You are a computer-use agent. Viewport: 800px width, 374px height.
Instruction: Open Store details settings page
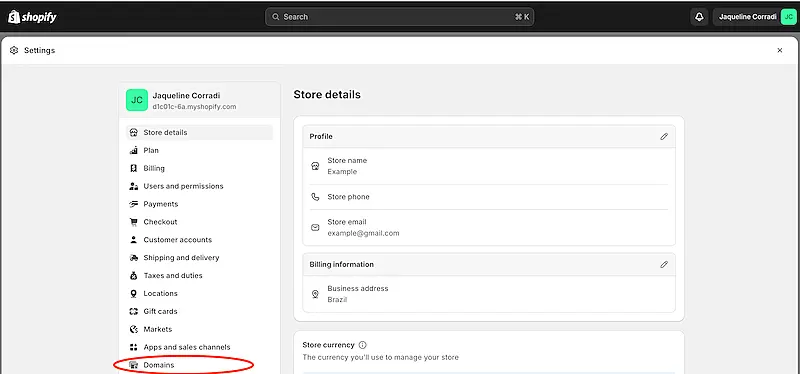(x=199, y=132)
